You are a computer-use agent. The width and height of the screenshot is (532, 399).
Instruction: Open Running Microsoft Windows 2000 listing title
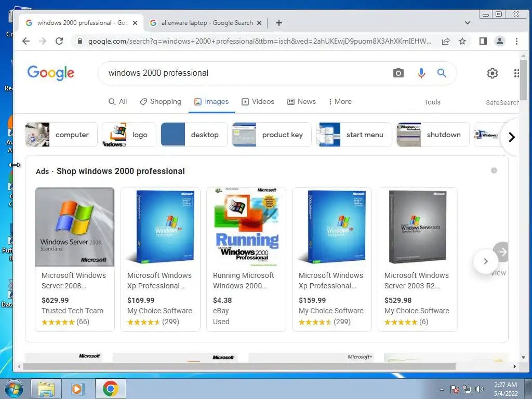243,281
